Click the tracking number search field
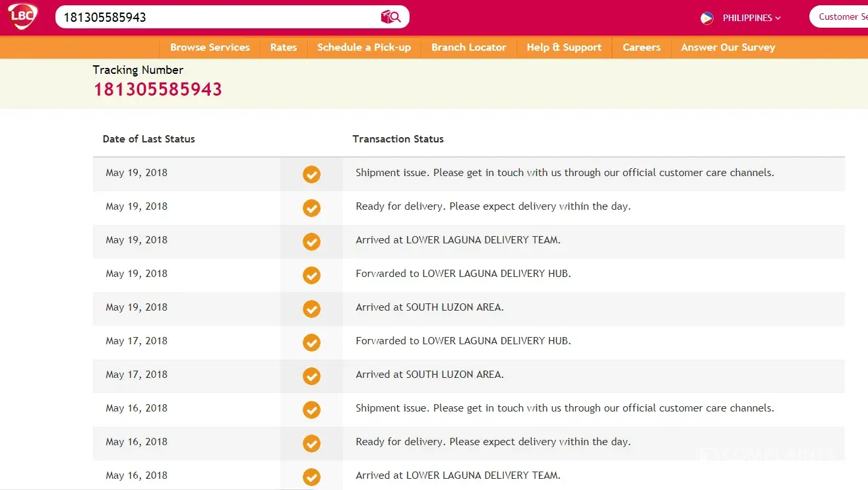This screenshot has height=490, width=868. [218, 17]
